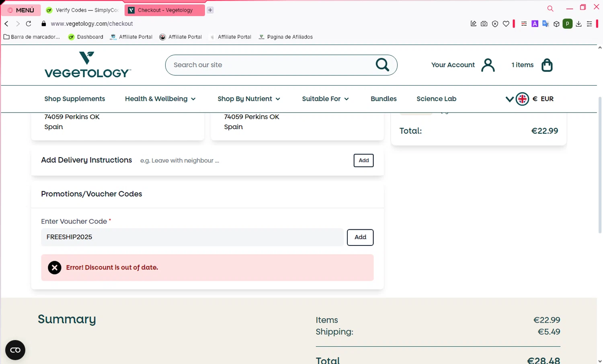
Task: Open the Pagina de Afiliados bookmark
Action: [x=285, y=37]
